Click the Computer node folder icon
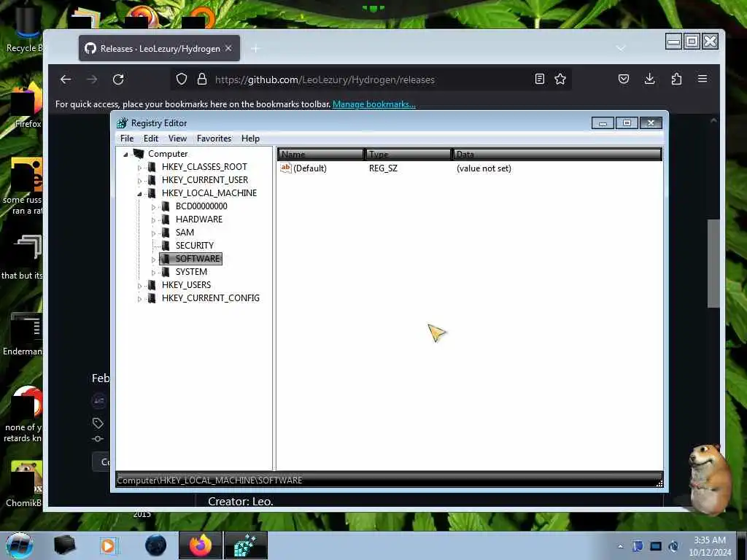This screenshot has height=560, width=747. [x=138, y=154]
